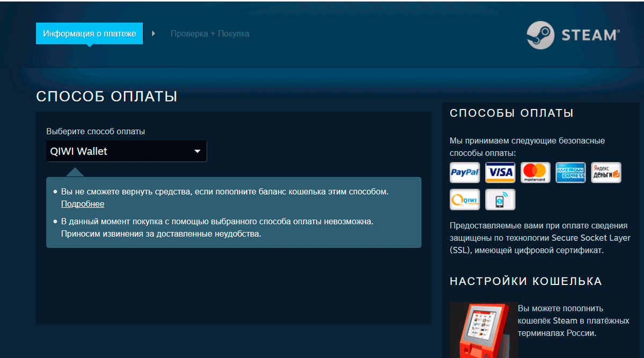Click the VISA card icon

click(500, 172)
